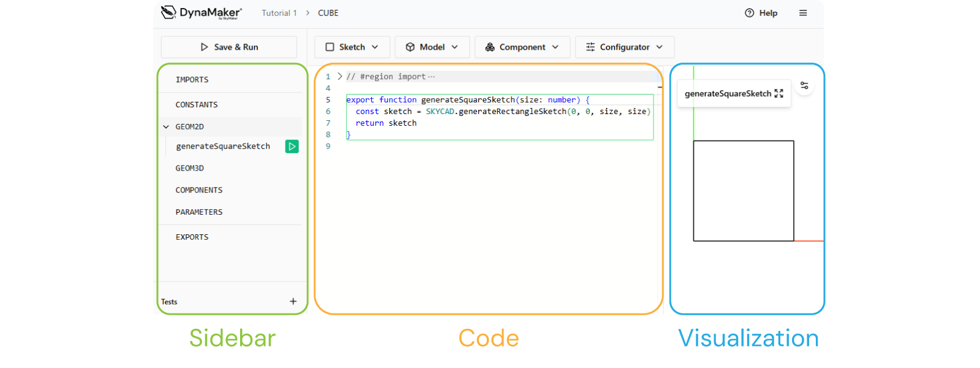Viewport: 980px width, 368px height.
Task: Click the Help question mark icon
Action: tap(750, 13)
